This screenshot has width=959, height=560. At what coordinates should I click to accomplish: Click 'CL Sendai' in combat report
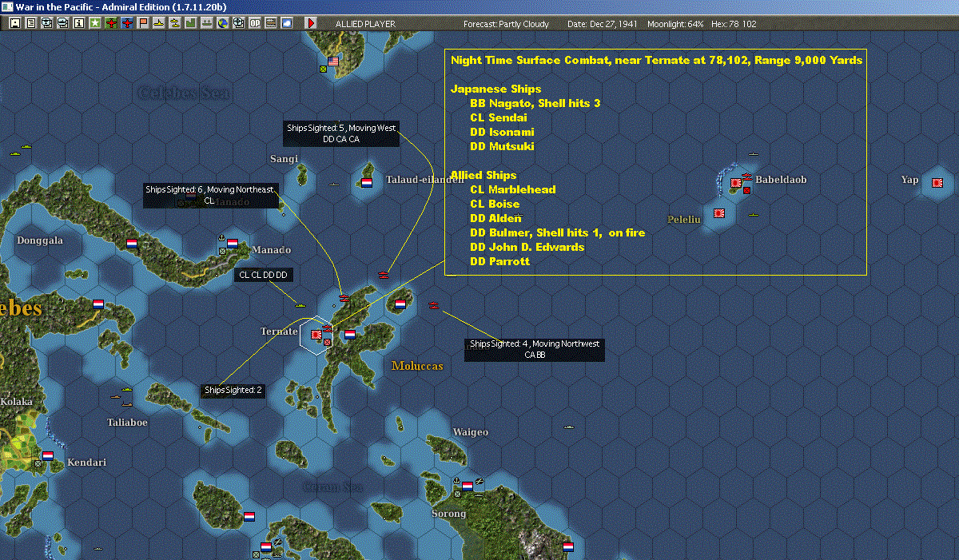point(499,117)
